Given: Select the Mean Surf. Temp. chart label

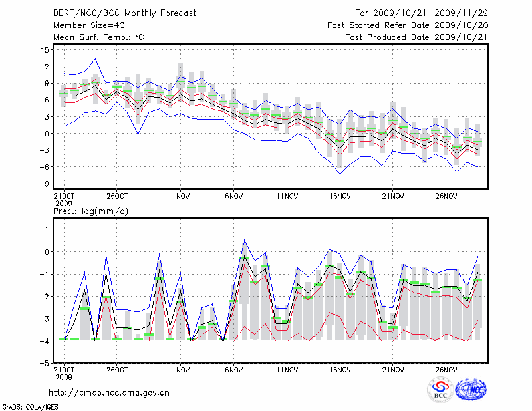Looking at the screenshot, I should 98,37.
